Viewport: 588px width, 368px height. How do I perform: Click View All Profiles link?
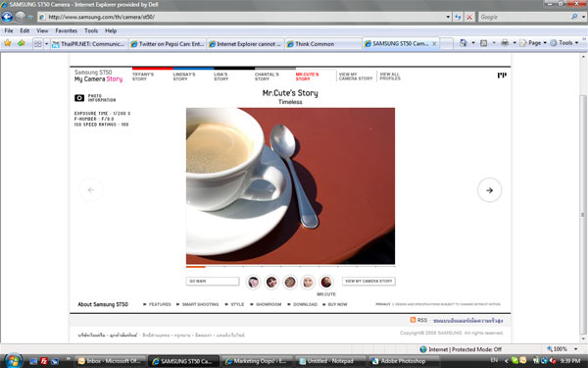pos(390,77)
